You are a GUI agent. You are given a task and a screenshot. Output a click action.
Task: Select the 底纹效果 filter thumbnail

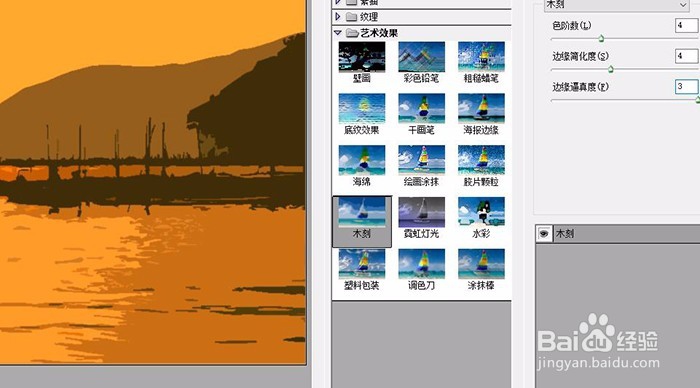[362, 108]
